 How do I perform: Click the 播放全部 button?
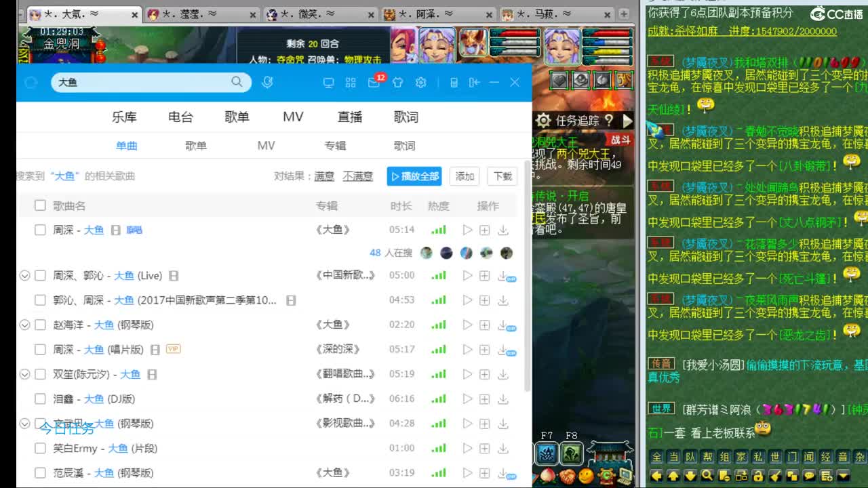414,176
